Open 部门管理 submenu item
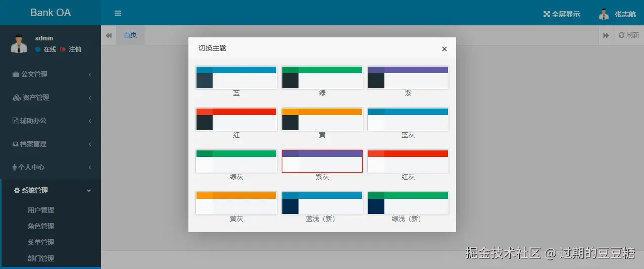Screen dimensions: 644x269 pos(41,258)
